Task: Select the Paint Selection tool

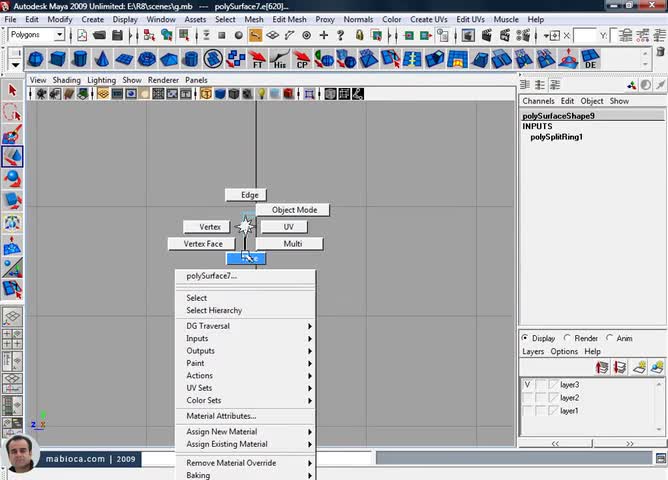Action: pyautogui.click(x=12, y=135)
